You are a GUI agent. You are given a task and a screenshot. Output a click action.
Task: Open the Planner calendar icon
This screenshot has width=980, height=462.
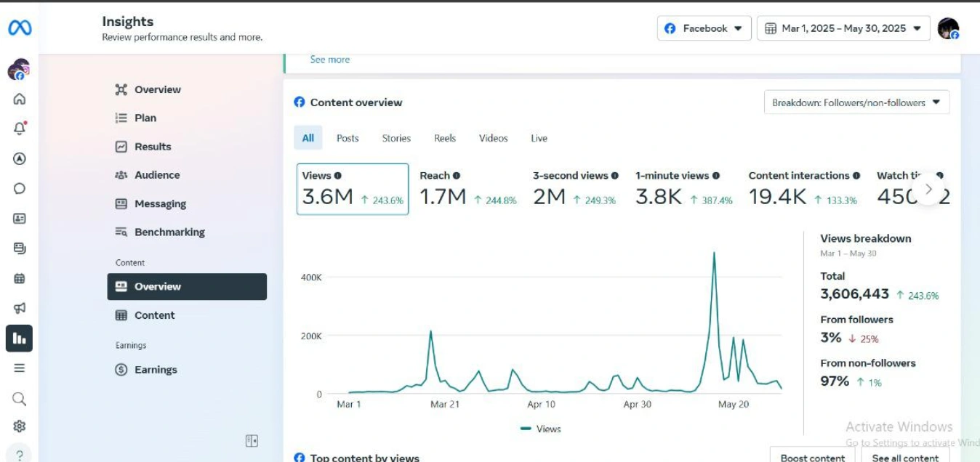click(x=20, y=278)
